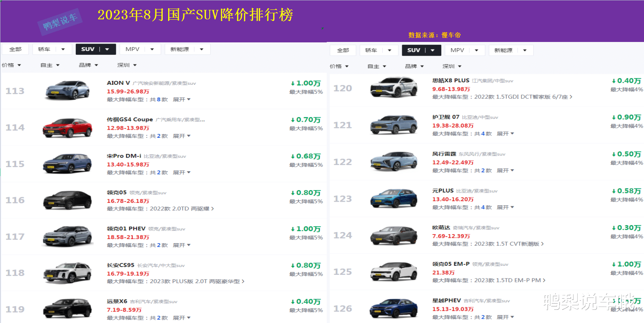
Task: Click the active SUV tab above the AION V list
Action: coord(96,49)
